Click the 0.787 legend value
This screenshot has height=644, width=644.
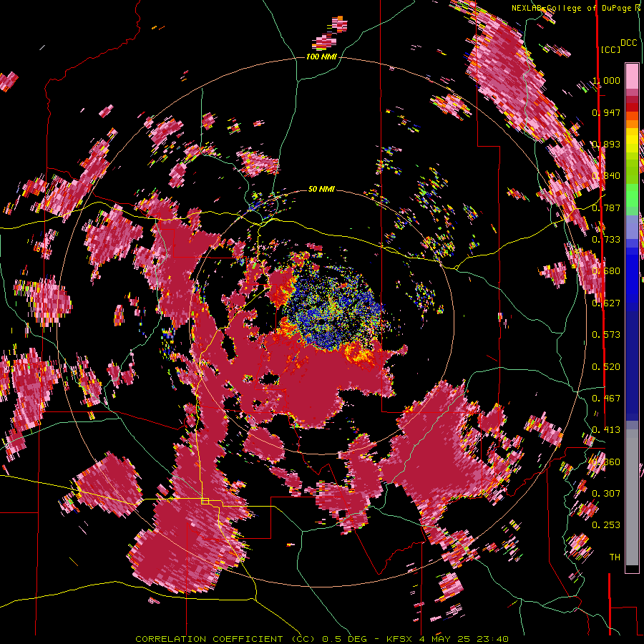coord(606,208)
